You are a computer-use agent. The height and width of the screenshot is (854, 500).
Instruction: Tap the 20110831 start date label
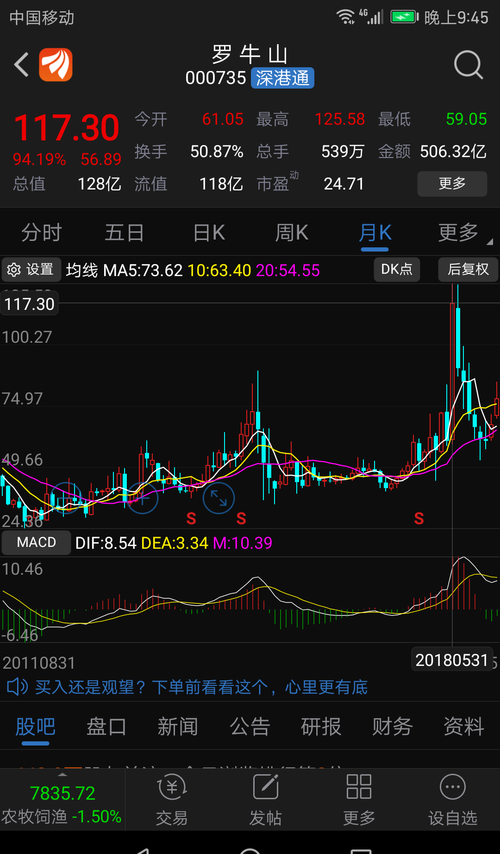tap(39, 663)
